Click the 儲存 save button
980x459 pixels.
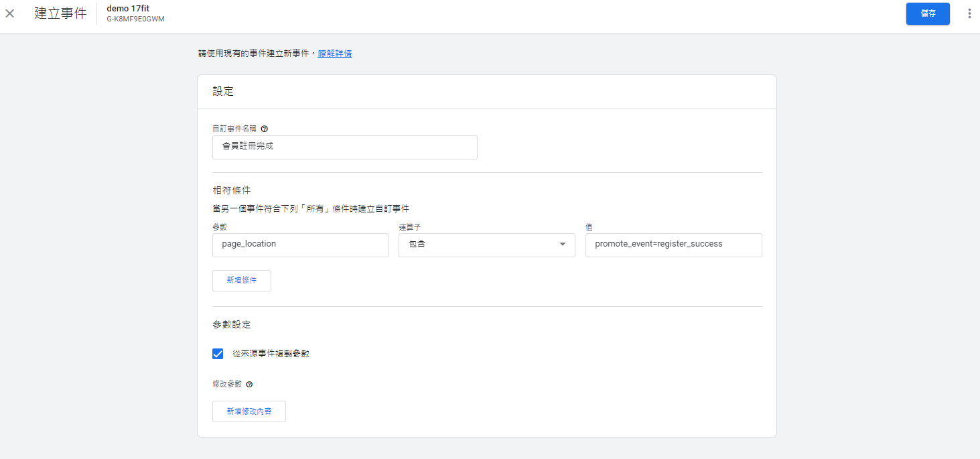click(928, 13)
